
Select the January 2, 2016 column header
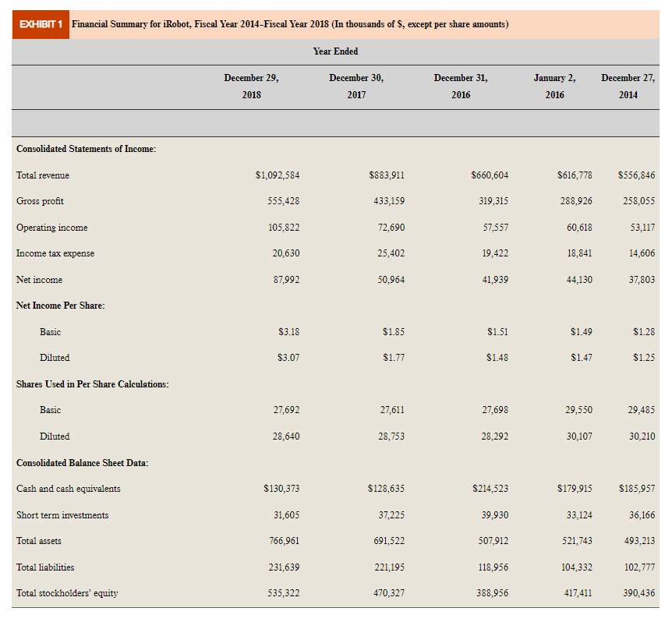[x=554, y=86]
